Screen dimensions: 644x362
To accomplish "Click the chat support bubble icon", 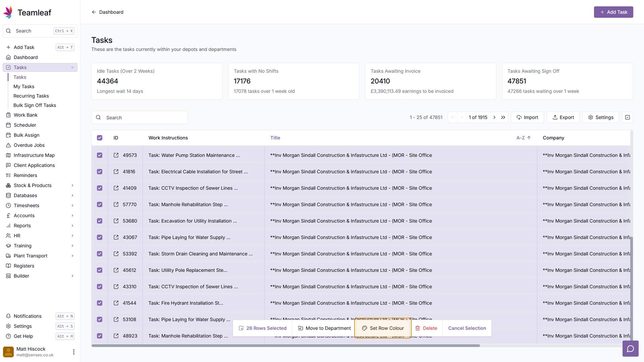I will coord(631,349).
